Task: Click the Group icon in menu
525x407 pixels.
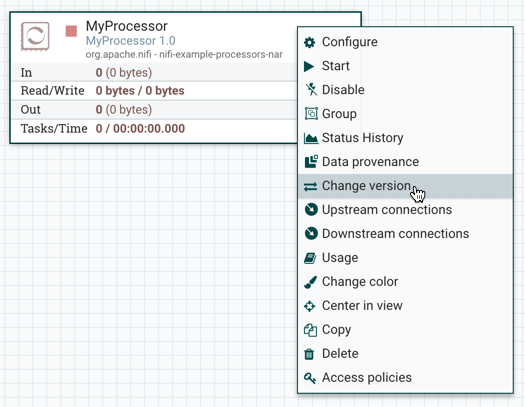Action: (311, 114)
